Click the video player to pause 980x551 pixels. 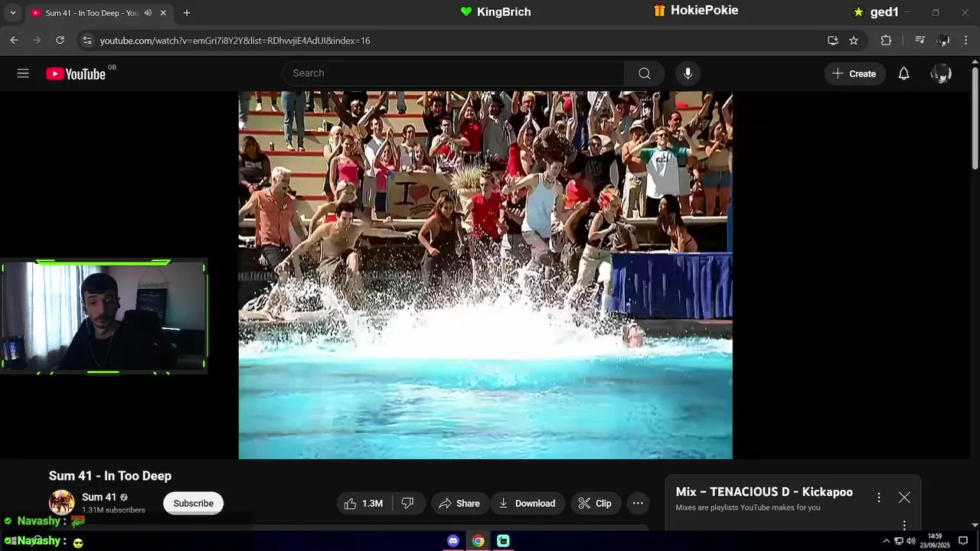click(x=485, y=275)
